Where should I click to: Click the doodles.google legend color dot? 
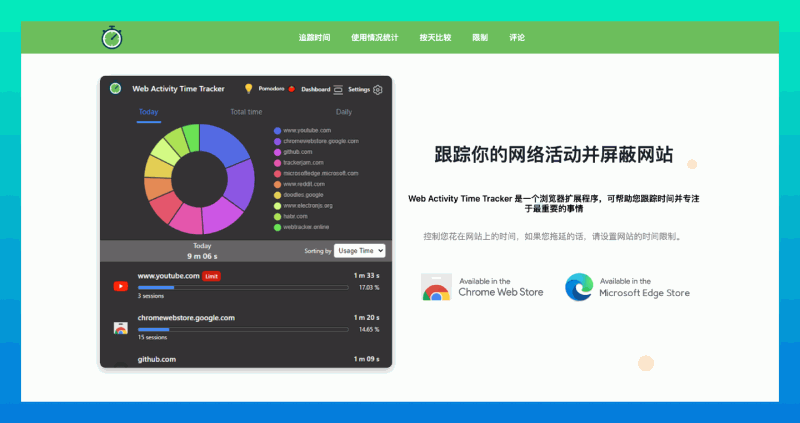[278, 195]
